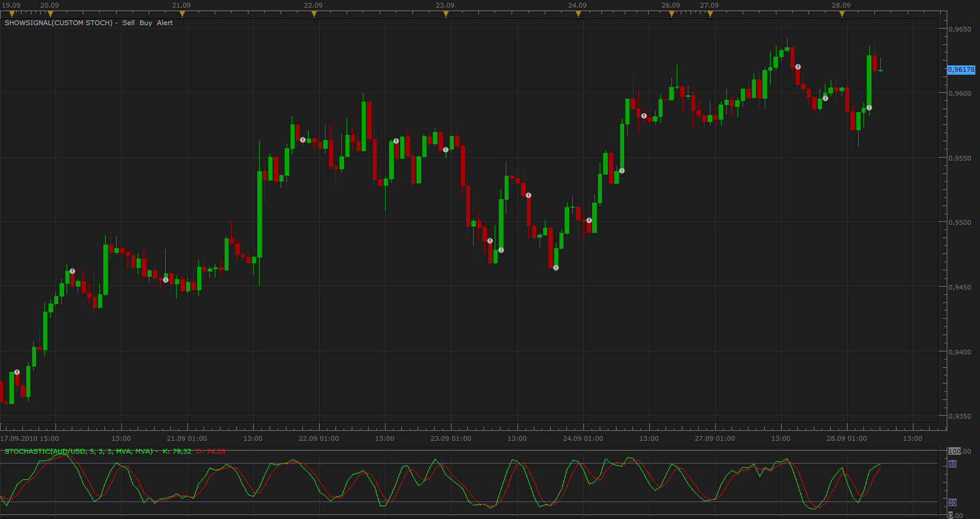
Task: Click the 0,9350 price axis label
Action: tap(960, 416)
